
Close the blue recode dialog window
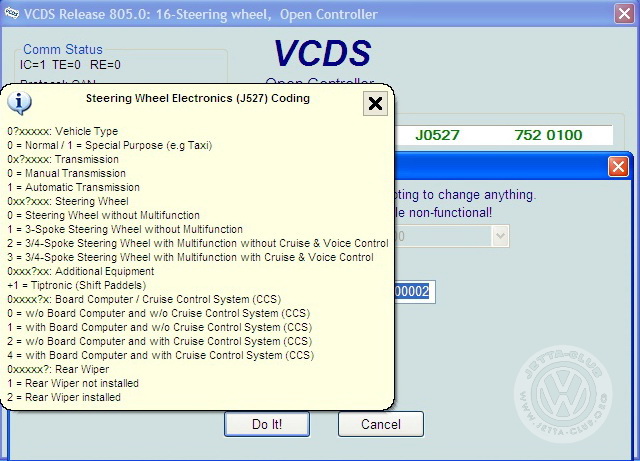pyautogui.click(x=618, y=167)
